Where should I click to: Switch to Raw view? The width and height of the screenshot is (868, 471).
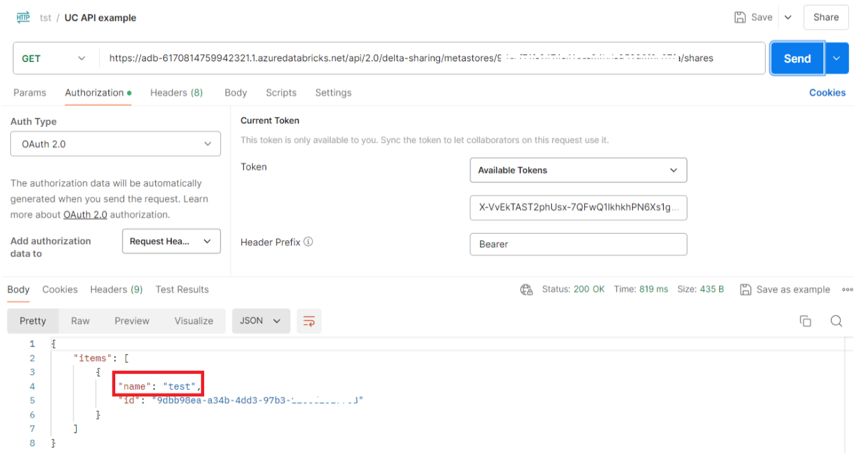pos(80,321)
